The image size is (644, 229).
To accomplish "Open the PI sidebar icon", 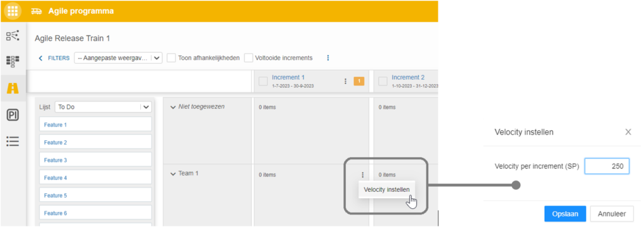I will [13, 115].
